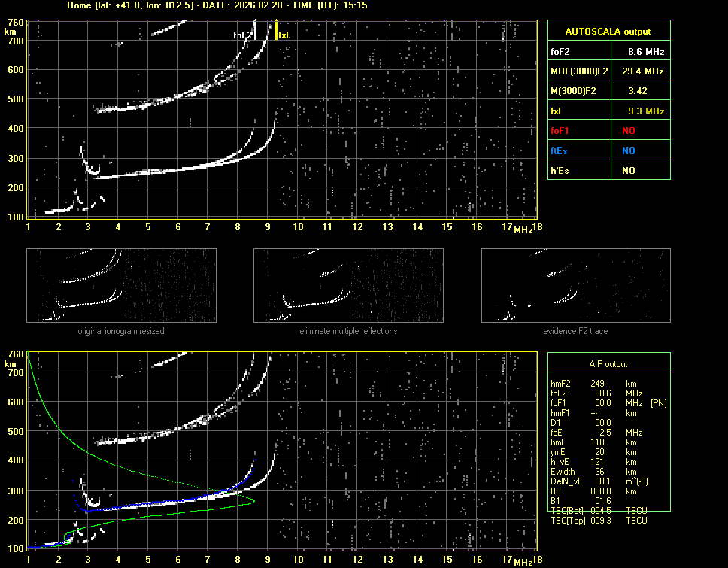728x568 pixels.
Task: Click the h'Es row label
Action: (559, 171)
